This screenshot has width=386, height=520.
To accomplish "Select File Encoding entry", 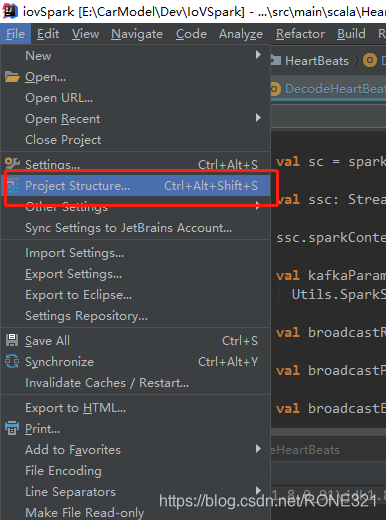I will 135,471.
